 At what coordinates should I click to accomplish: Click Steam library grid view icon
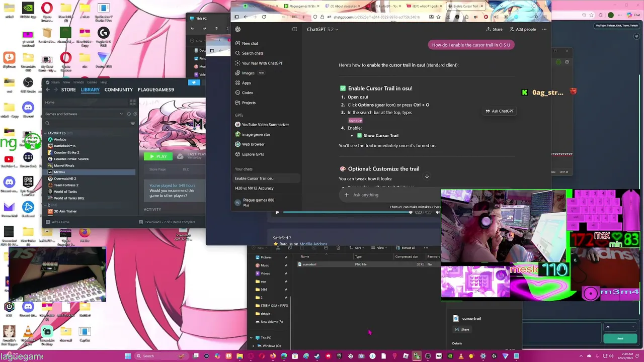[x=133, y=103]
